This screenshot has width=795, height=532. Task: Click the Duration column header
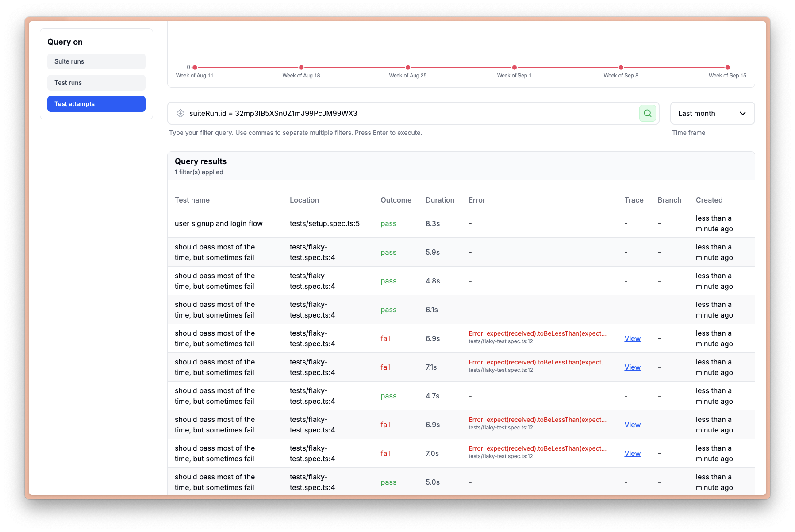(439, 200)
